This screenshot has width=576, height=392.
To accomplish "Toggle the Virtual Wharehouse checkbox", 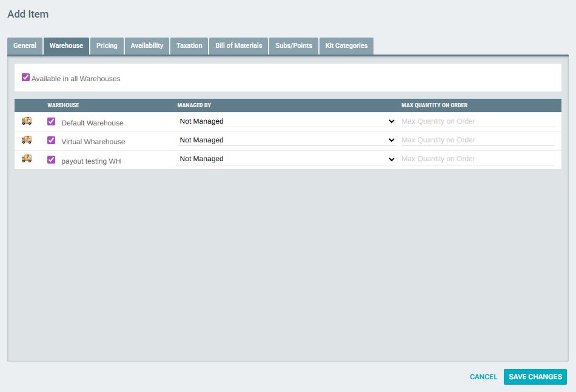I will [51, 141].
